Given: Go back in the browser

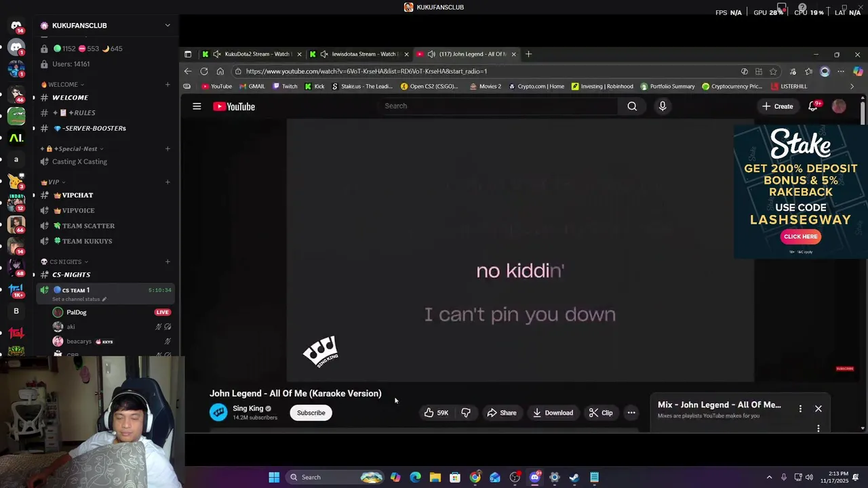Looking at the screenshot, I should 188,71.
